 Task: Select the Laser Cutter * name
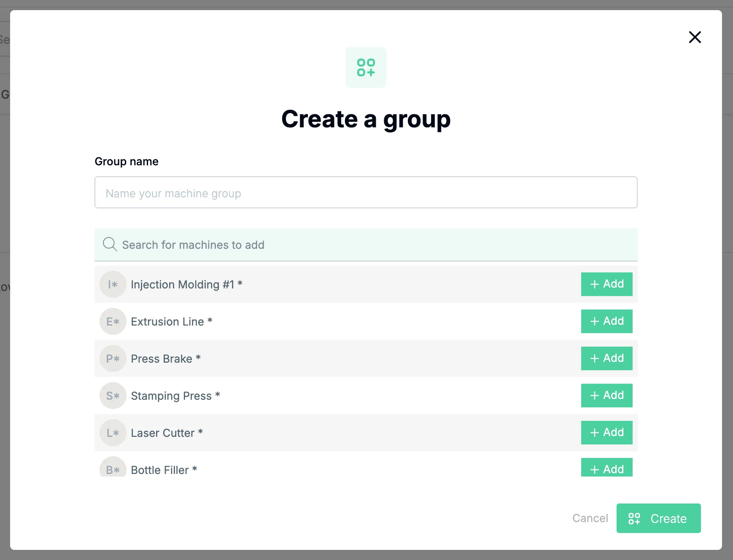click(x=167, y=433)
